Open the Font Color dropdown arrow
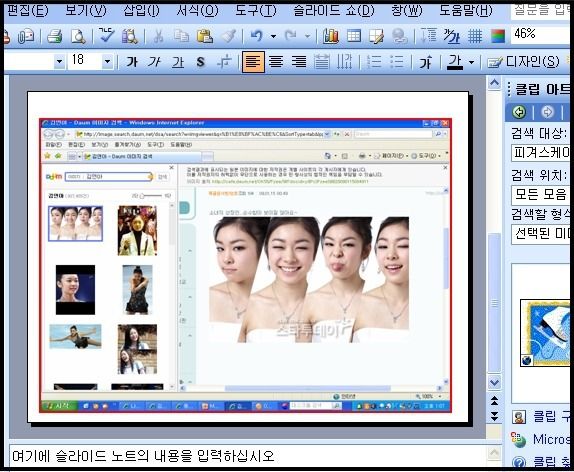Image resolution: width=574 pixels, height=472 pixels. click(x=472, y=62)
